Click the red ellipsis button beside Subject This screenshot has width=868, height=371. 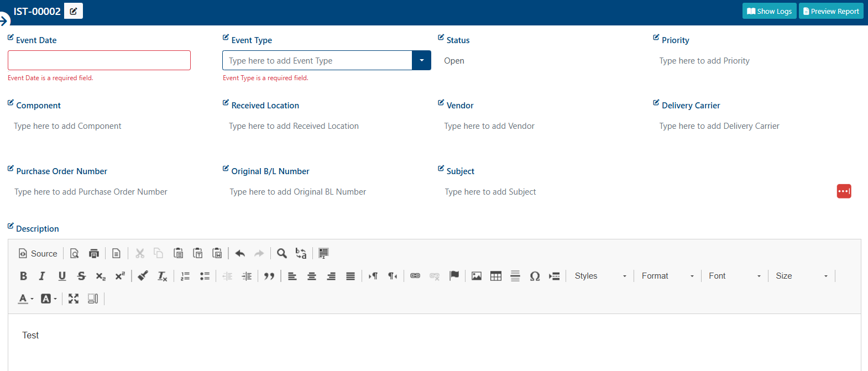pos(844,191)
